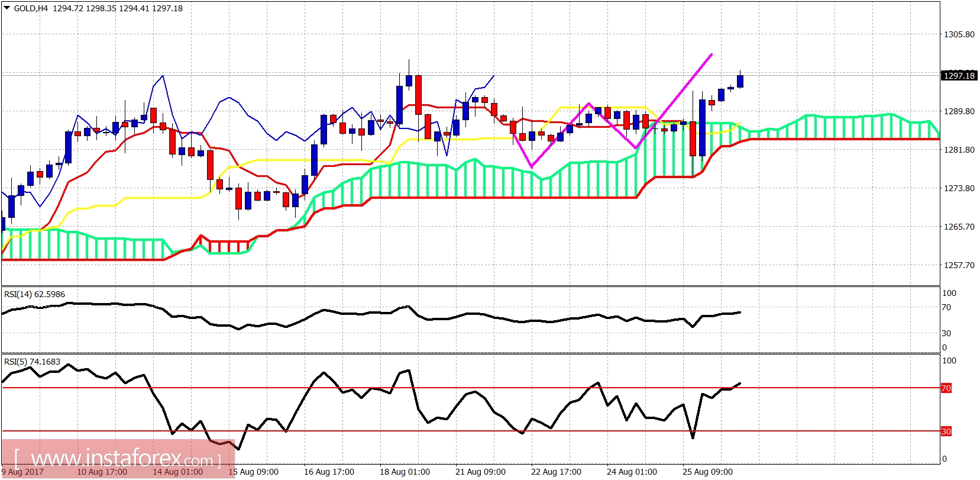Click the 1265.70 price axis label
980x480 pixels.
pos(959,227)
